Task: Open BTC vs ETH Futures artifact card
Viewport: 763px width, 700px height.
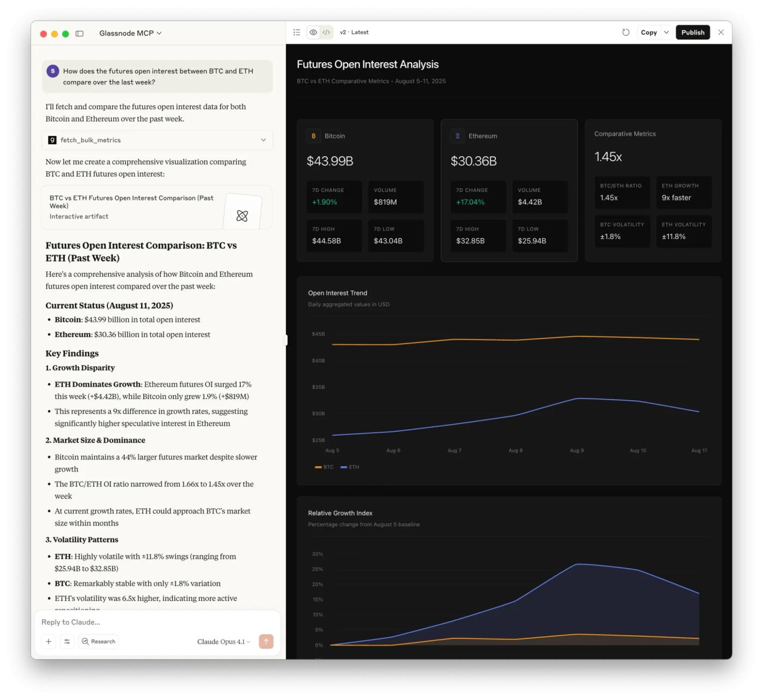Action: click(158, 207)
